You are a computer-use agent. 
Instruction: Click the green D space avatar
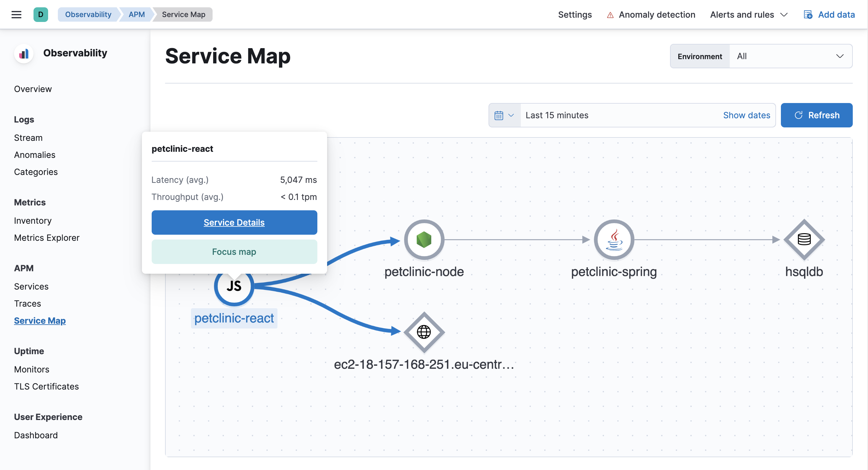[41, 15]
